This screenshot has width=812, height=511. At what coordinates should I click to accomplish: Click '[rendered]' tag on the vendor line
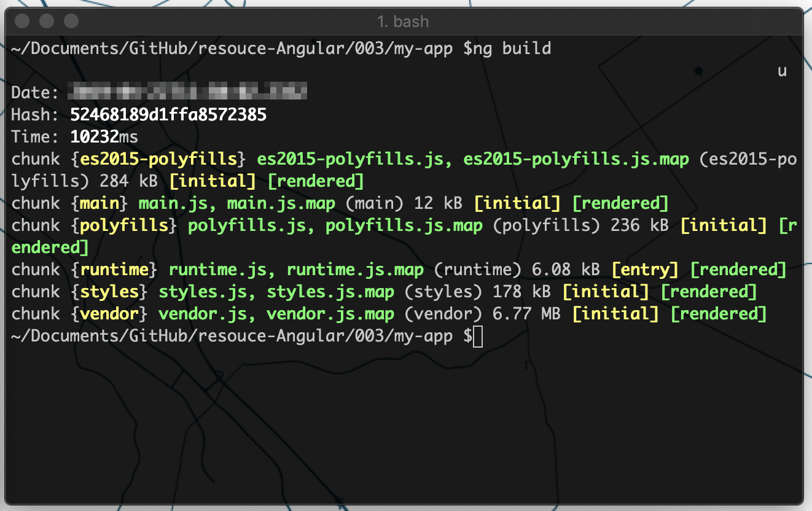pyautogui.click(x=719, y=314)
